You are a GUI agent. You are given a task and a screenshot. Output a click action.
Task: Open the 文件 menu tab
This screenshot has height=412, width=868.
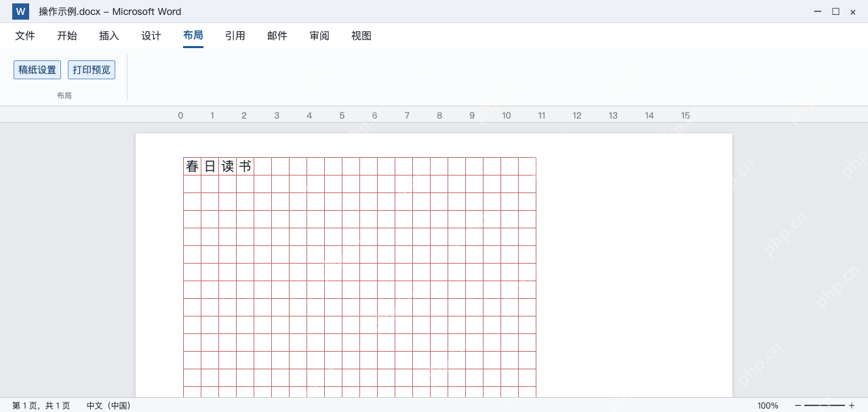[x=25, y=36]
